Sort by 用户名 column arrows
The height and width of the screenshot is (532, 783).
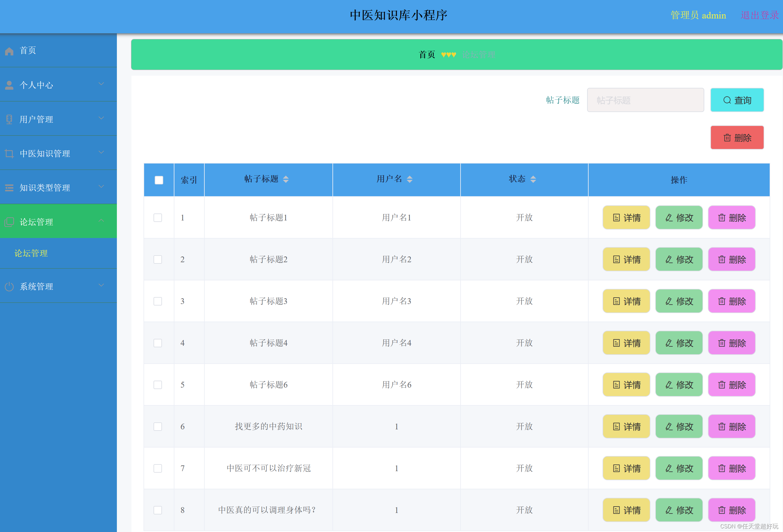[409, 179]
